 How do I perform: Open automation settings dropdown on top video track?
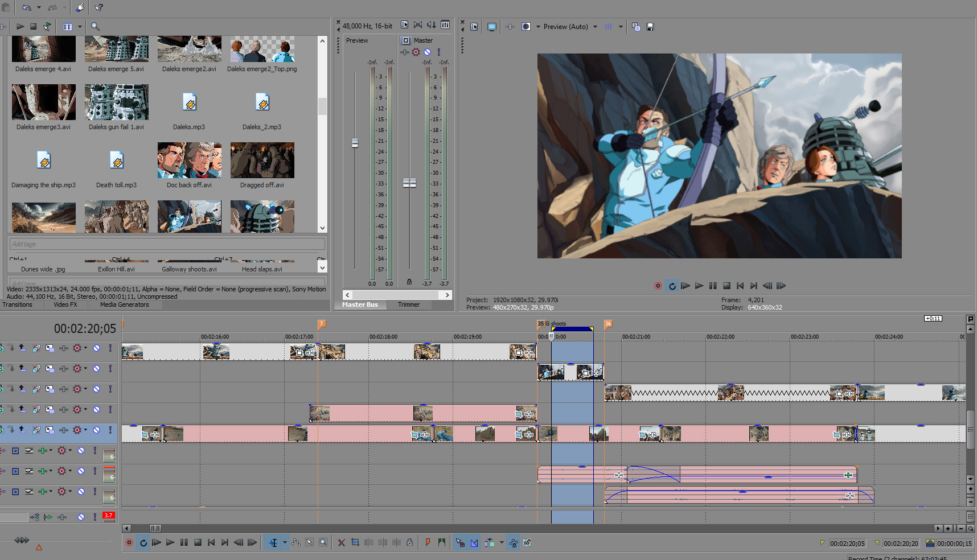point(85,348)
